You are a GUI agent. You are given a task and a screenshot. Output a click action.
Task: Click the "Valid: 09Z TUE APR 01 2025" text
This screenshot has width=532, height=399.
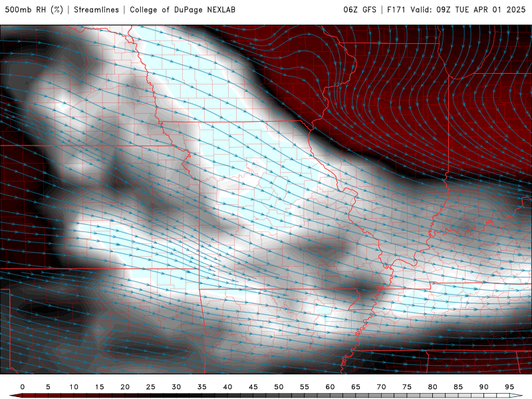coord(468,9)
